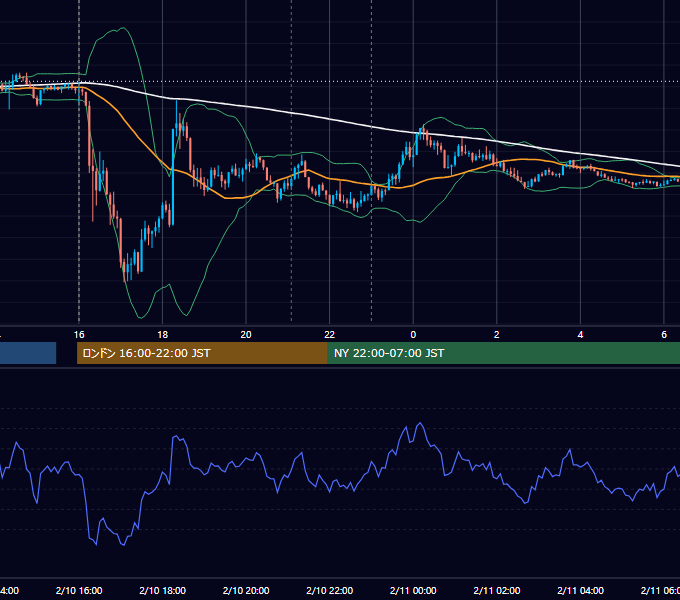Click the '18' hour label on upper time axis
680x600 pixels.
(163, 335)
